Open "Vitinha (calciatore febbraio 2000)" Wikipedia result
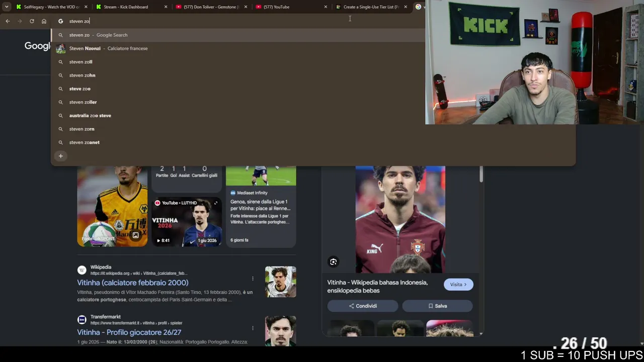644x362 pixels. pos(133,283)
